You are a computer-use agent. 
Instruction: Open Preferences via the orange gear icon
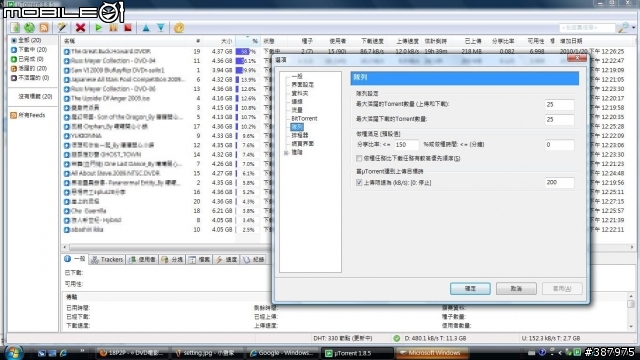[x=179, y=28]
